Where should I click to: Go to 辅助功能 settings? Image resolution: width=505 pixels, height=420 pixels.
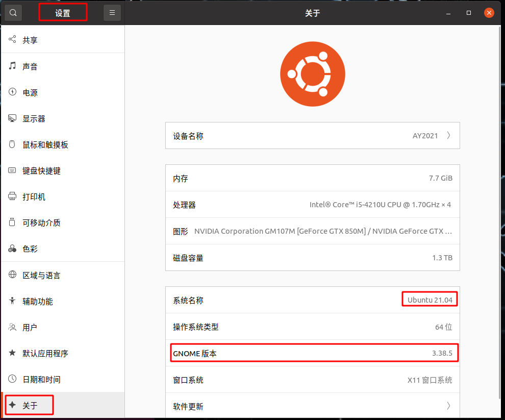pos(63,301)
